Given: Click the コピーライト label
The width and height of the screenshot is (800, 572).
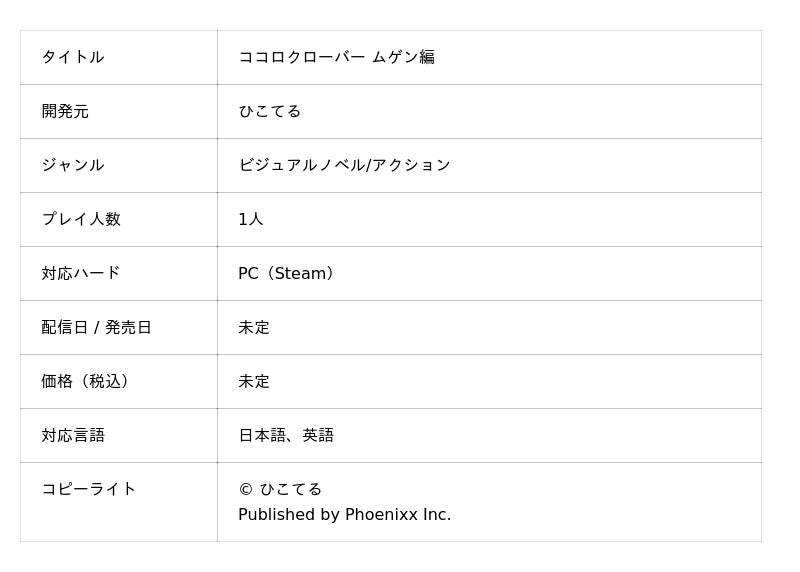Looking at the screenshot, I should click(x=88, y=489).
